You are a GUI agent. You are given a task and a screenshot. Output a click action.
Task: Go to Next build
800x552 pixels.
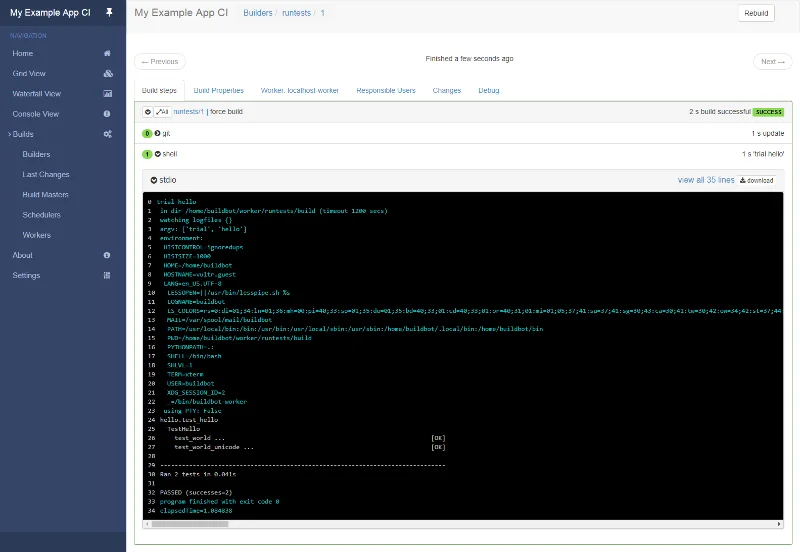(772, 61)
